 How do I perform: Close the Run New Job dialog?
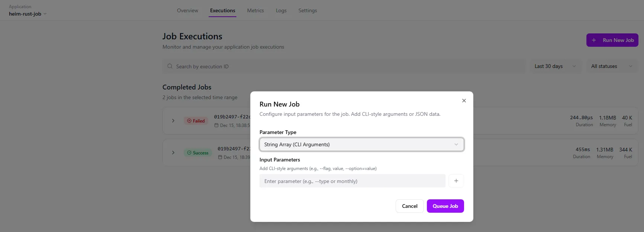pos(464,101)
